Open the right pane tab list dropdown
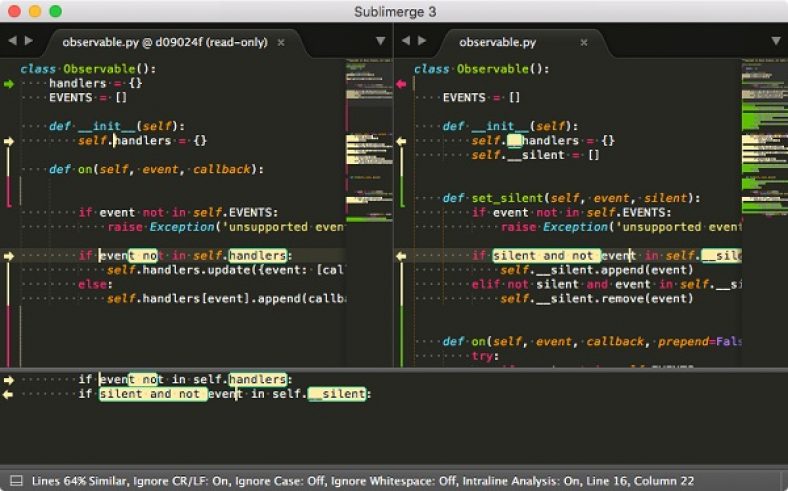The width and height of the screenshot is (788, 491). click(x=774, y=41)
